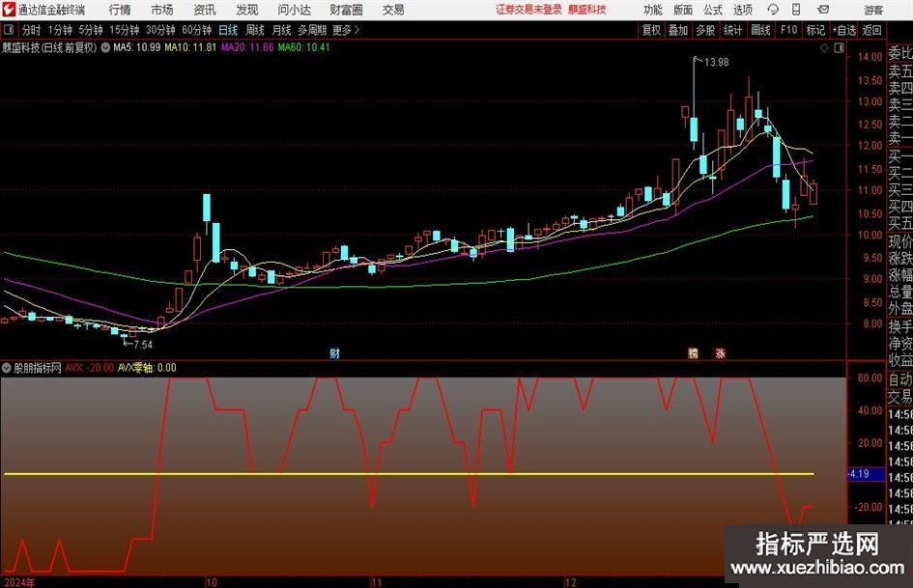Switch to 30分钟 period
913x588 pixels.
(160, 30)
